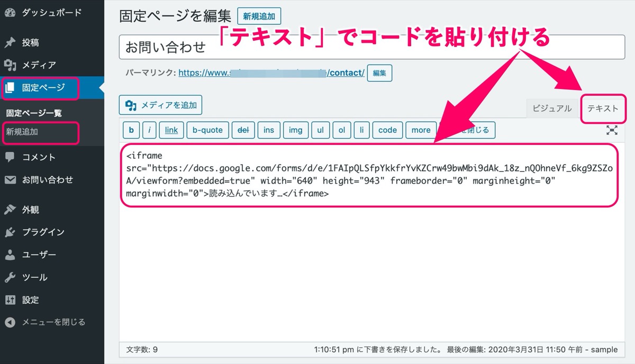Toggle distraction-free fullscreen editor icon
Image resolution: width=635 pixels, height=364 pixels.
click(x=612, y=130)
